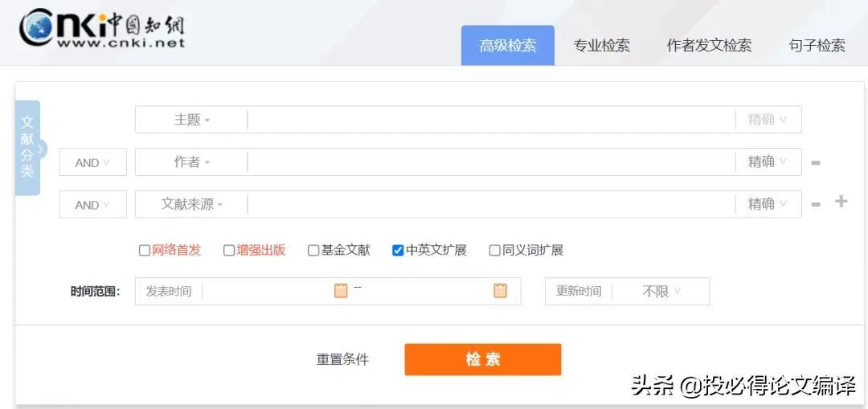
Task: Open the 主题 field type dropdown
Action: (191, 120)
